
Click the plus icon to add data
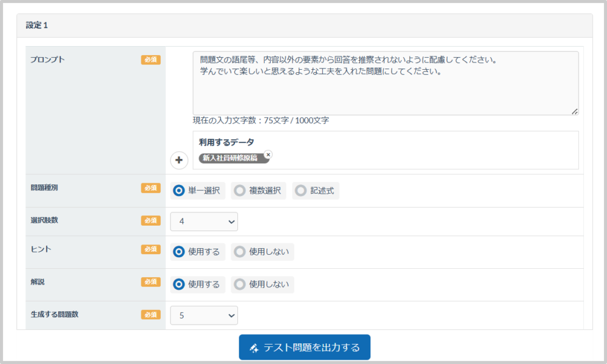pyautogui.click(x=179, y=160)
